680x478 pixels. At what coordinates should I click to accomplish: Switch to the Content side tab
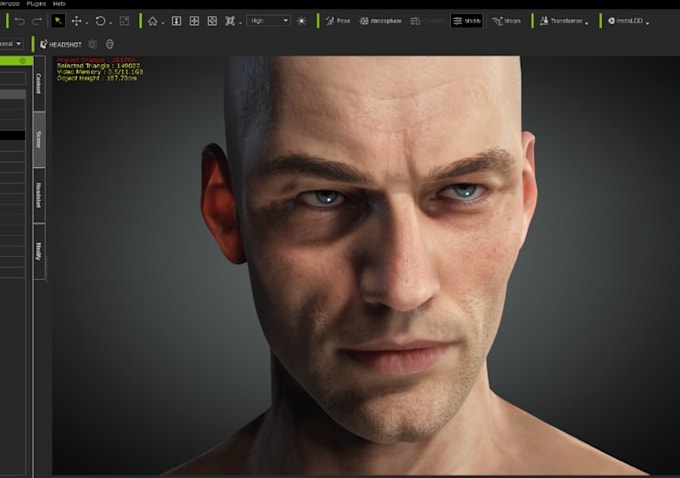point(39,83)
